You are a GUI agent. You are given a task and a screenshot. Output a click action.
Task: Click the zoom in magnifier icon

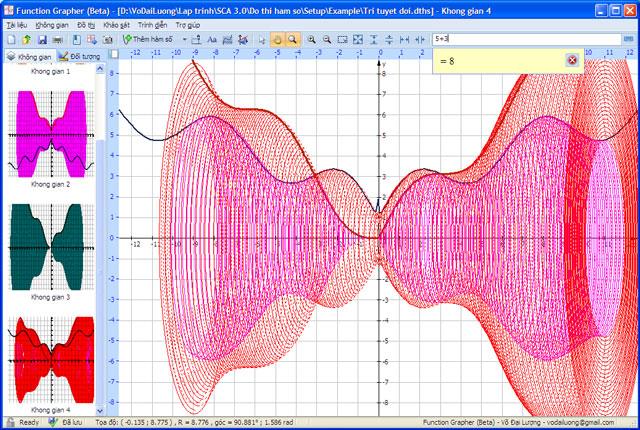(312, 39)
